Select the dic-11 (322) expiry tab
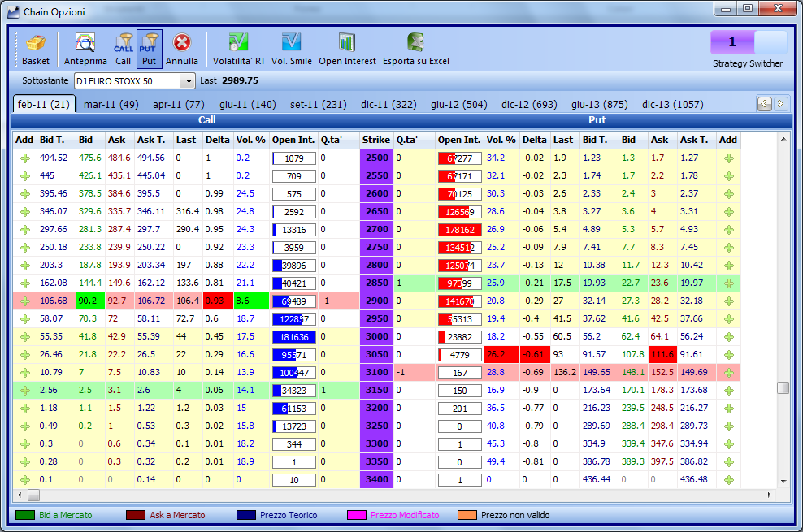The height and width of the screenshot is (532, 803). (x=388, y=104)
